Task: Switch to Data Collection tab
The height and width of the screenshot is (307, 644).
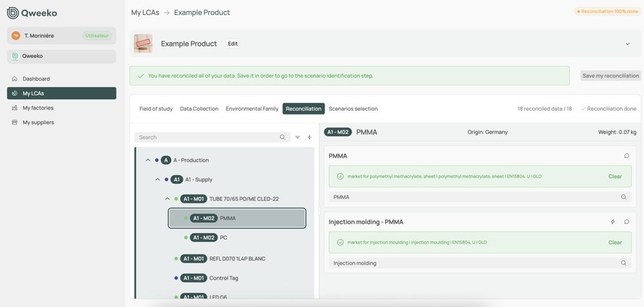Action: pyautogui.click(x=199, y=109)
